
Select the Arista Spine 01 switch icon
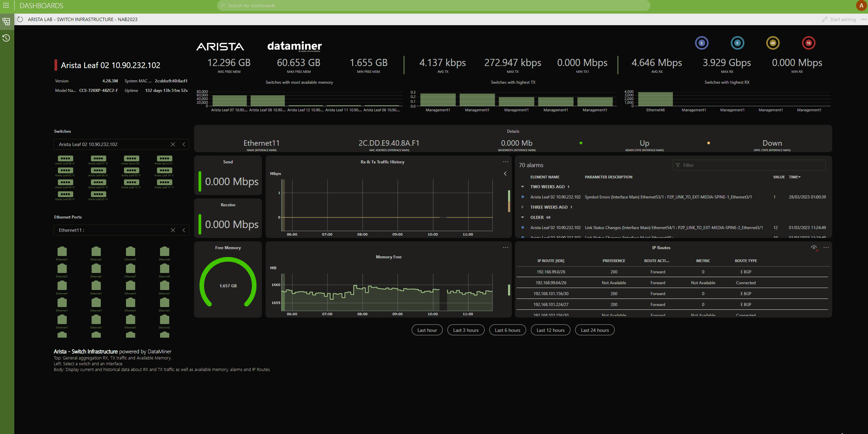click(x=164, y=158)
